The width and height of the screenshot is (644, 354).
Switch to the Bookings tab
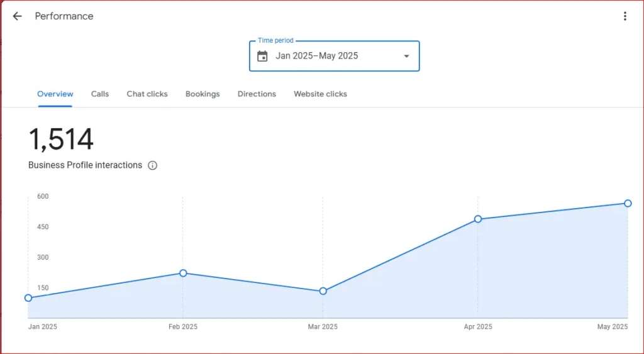tap(203, 94)
